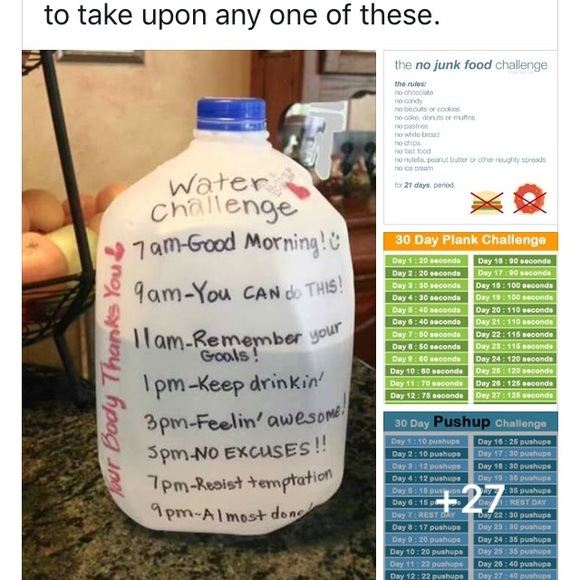
Task: Select the Day 24: 35 pushups cell
Action: 514,539
